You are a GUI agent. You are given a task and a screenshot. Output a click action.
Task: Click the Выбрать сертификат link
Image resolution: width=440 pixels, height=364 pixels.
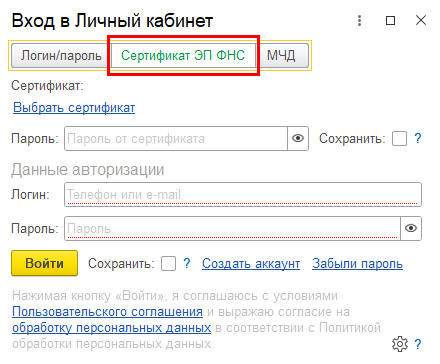74,108
